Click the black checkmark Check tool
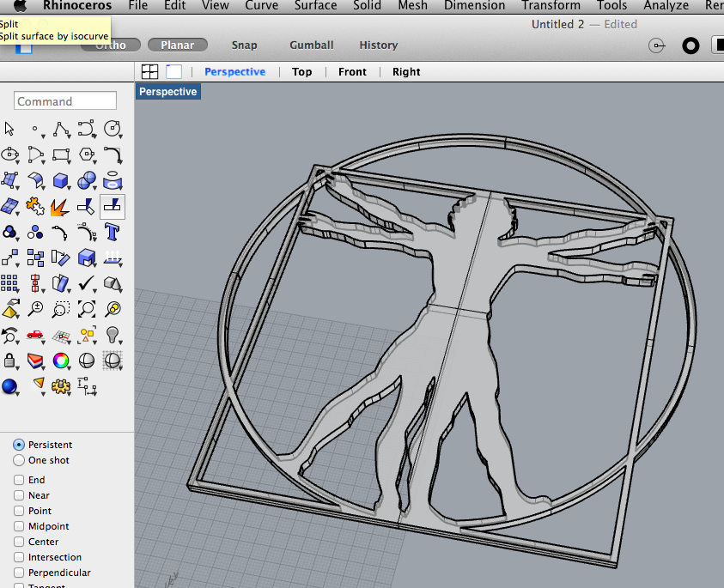This screenshot has width=724, height=588. pyautogui.click(x=87, y=283)
